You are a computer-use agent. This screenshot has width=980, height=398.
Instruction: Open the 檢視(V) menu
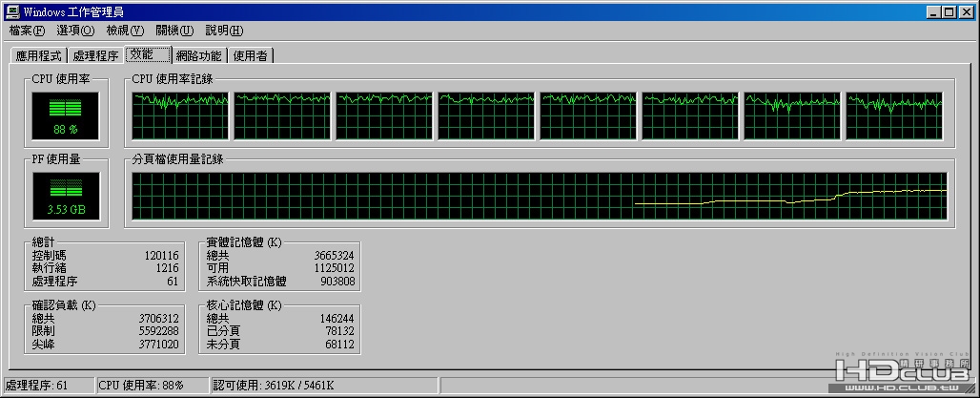tap(124, 31)
